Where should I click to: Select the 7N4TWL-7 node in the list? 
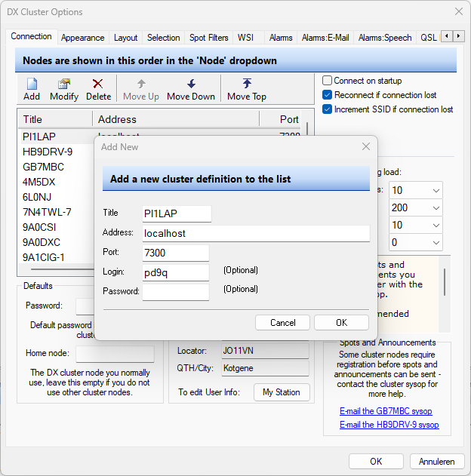click(x=47, y=212)
